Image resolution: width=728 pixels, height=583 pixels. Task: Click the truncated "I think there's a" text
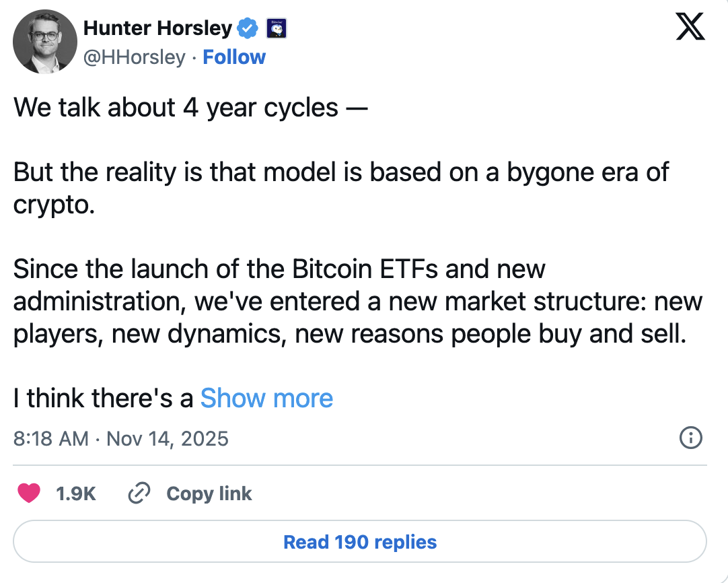tap(104, 398)
